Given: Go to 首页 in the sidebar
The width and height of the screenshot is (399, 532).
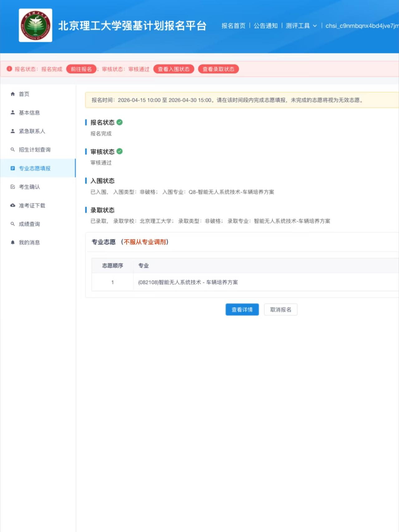Looking at the screenshot, I should pos(24,94).
